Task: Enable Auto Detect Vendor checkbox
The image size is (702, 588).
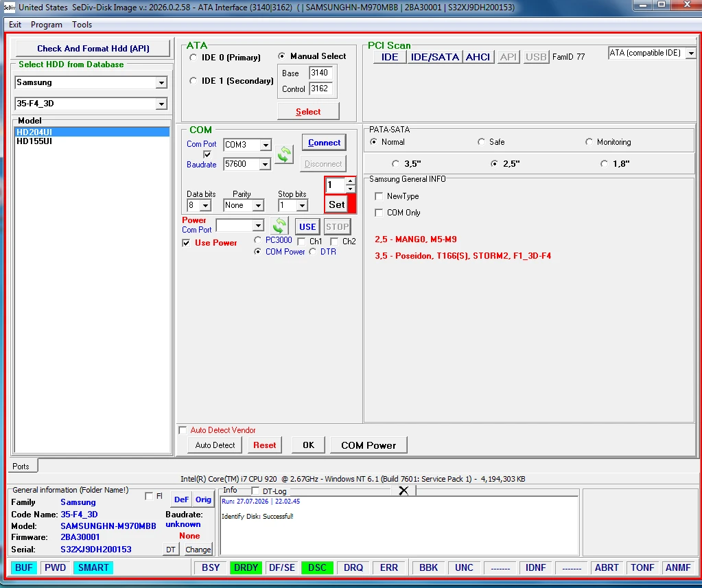Action: pos(183,430)
